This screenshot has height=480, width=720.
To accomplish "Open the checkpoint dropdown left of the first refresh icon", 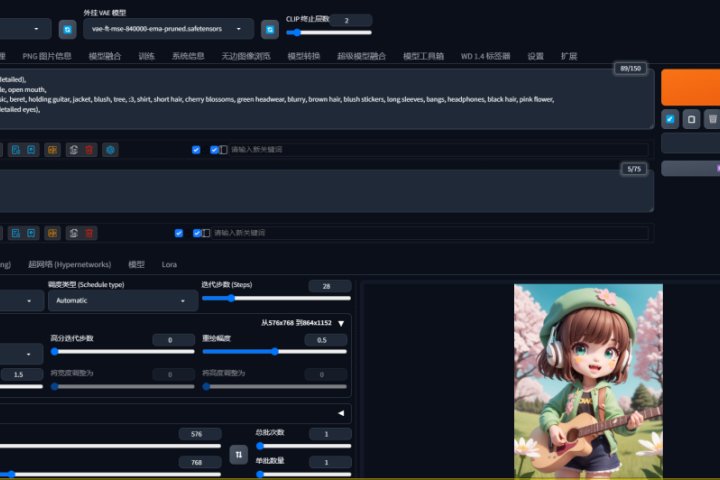I will (x=25, y=29).
